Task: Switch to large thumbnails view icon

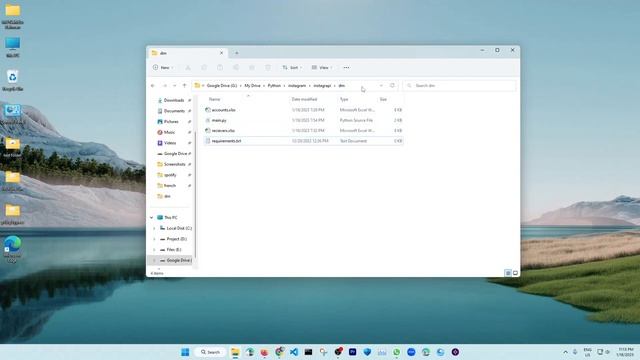Action: point(515,273)
